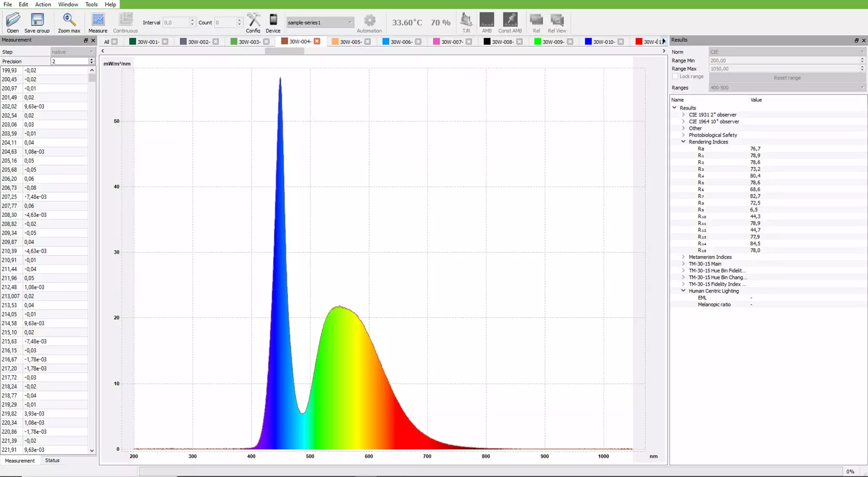Open the Config tools icon
The width and height of the screenshot is (868, 477).
253,19
